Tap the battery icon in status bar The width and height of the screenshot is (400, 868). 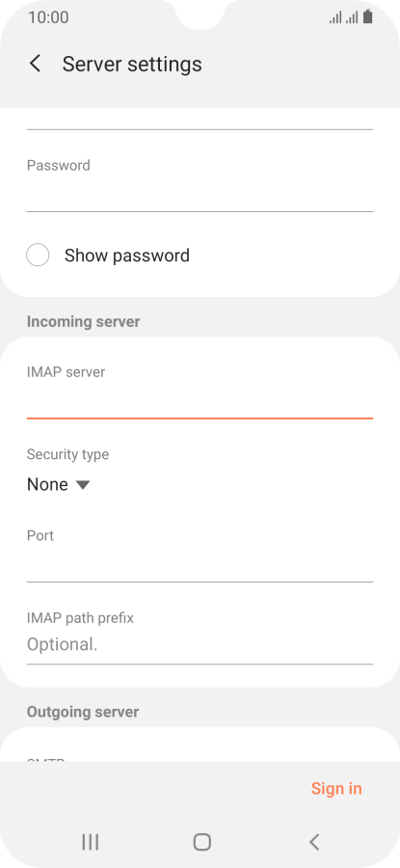pyautogui.click(x=368, y=17)
